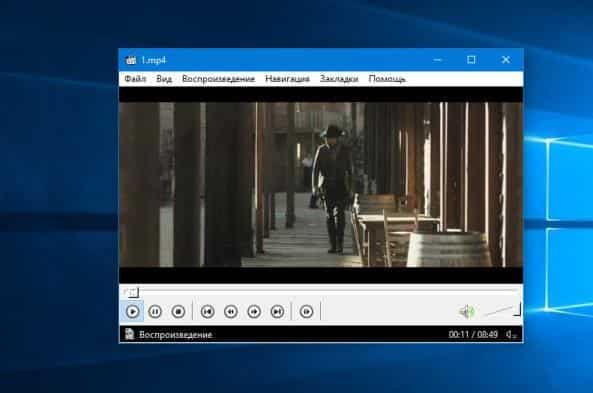Decrease playback speed with rewind button

click(x=231, y=312)
